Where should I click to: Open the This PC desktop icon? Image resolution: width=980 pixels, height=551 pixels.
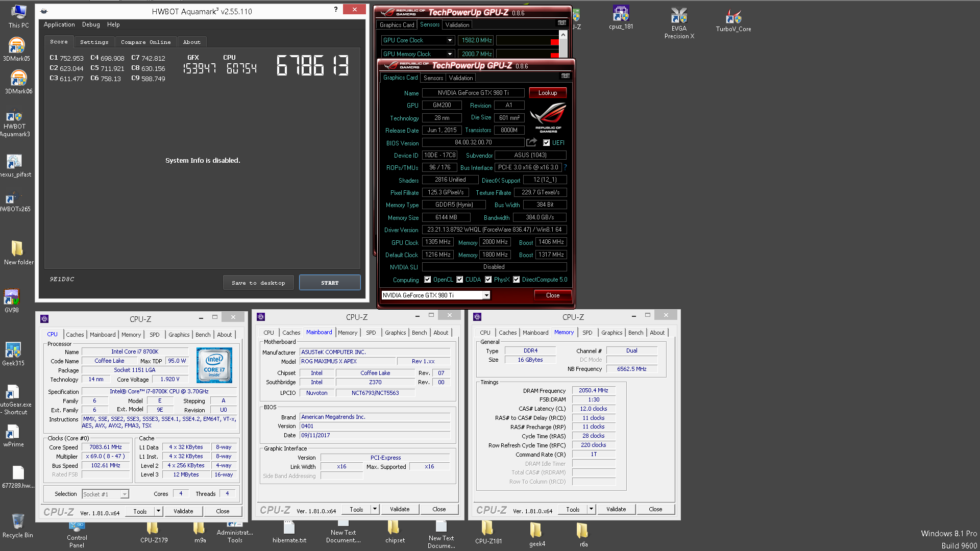point(18,16)
